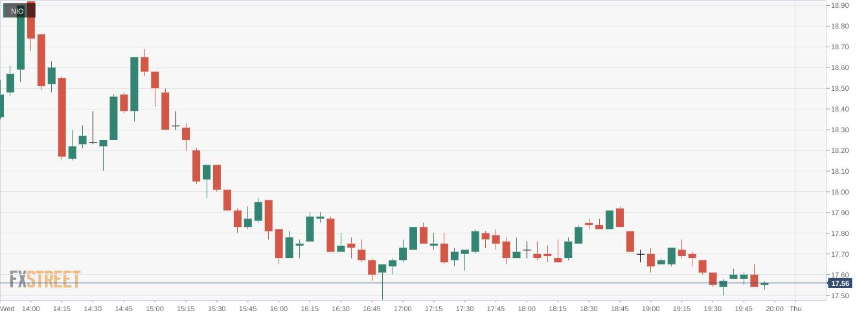Screen dimensions: 868x317
Task: Click the 18.00 price axis label
Action: [840, 192]
